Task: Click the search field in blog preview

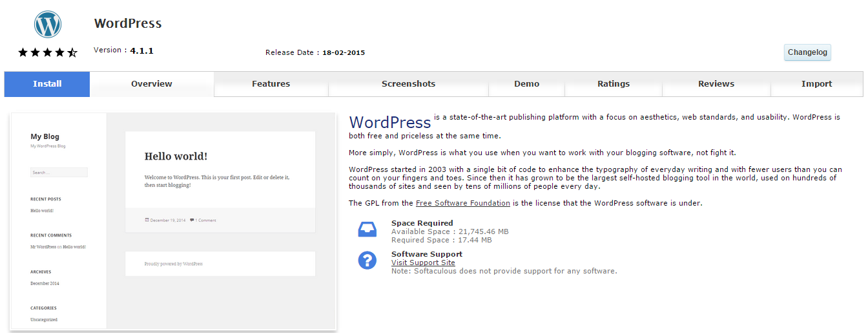Action: coord(59,173)
